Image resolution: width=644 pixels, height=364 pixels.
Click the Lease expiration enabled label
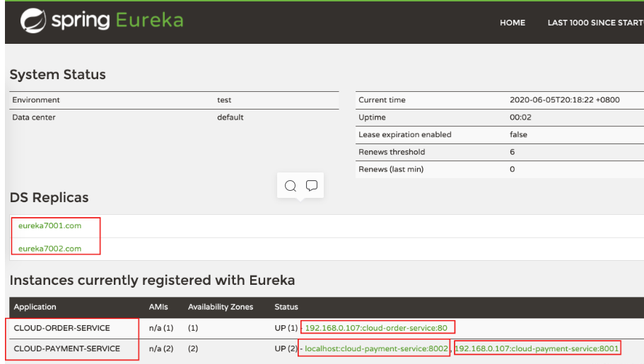point(404,134)
